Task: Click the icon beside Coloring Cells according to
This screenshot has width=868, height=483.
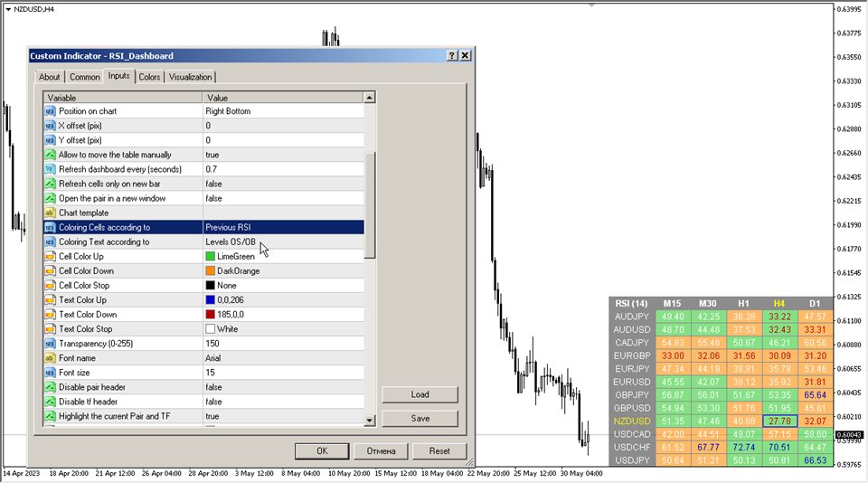Action: [50, 227]
